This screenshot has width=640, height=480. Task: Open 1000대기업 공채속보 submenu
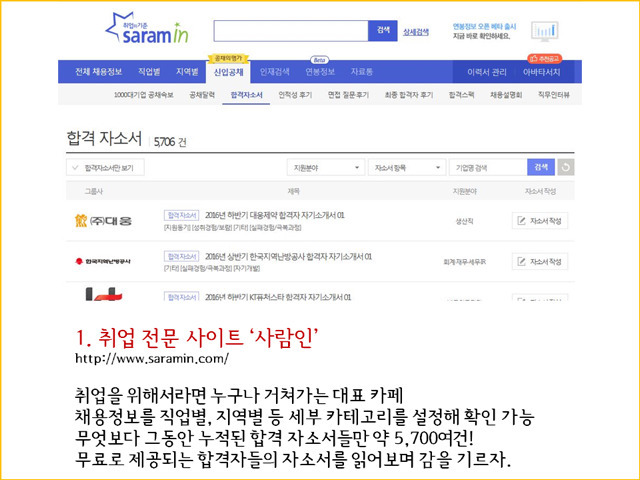(144, 95)
